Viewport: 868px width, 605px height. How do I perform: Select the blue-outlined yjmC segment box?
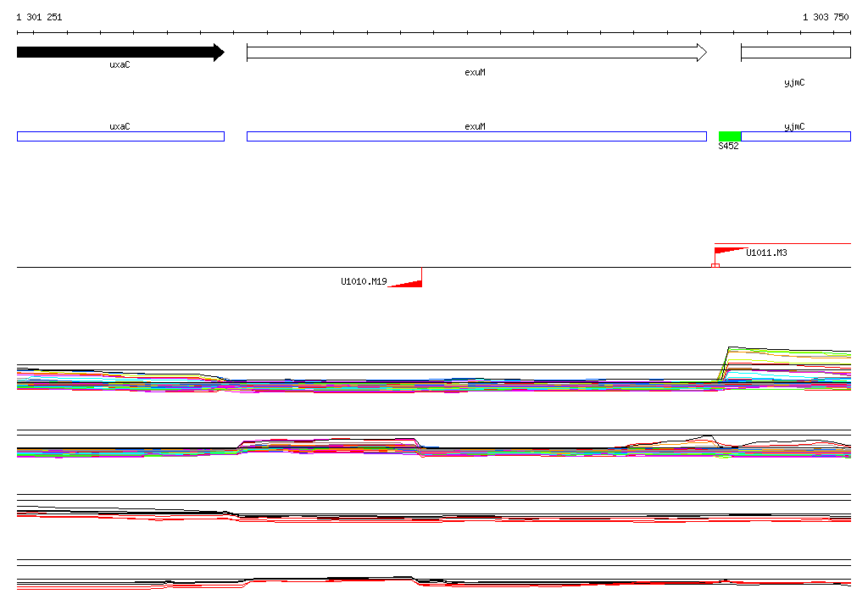(795, 136)
